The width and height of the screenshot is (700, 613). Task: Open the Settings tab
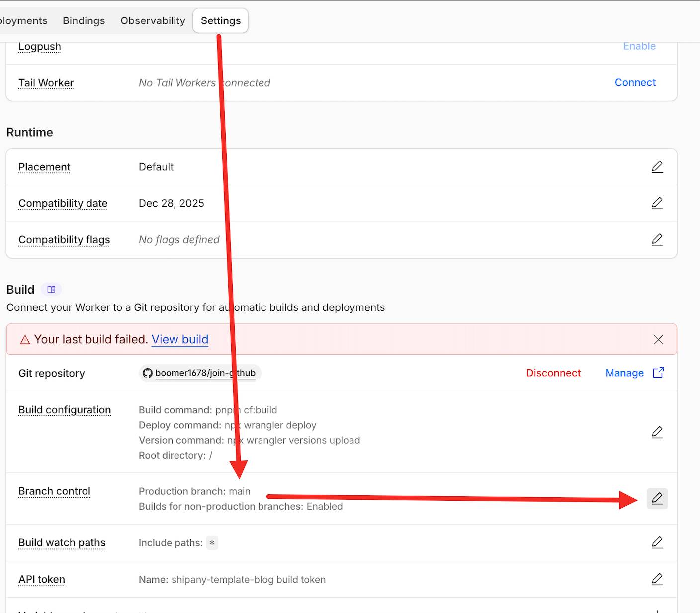[220, 21]
